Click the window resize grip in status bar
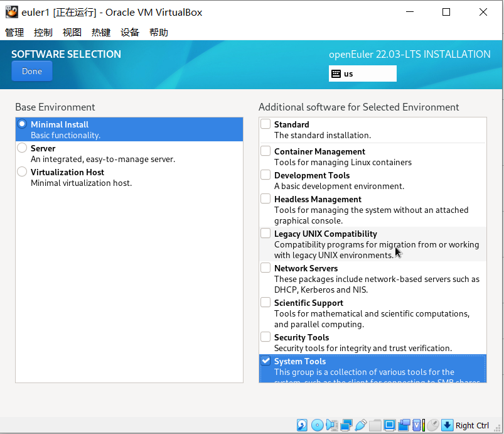504x434 pixels. pyautogui.click(x=497, y=428)
